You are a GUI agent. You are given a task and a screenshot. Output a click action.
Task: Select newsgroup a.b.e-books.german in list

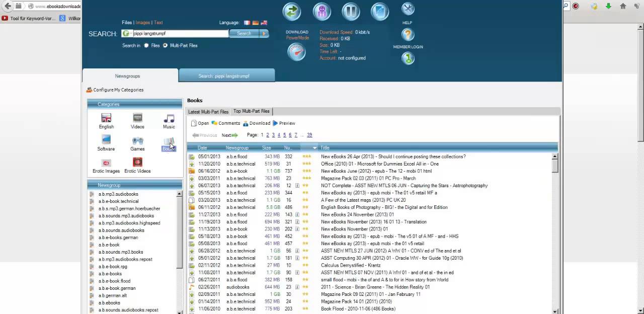[x=118, y=238]
